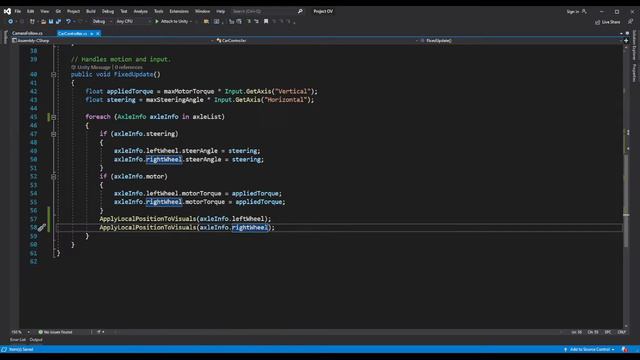The image size is (640, 360).
Task: Select the CarController.cs tab
Action: [x=73, y=33]
